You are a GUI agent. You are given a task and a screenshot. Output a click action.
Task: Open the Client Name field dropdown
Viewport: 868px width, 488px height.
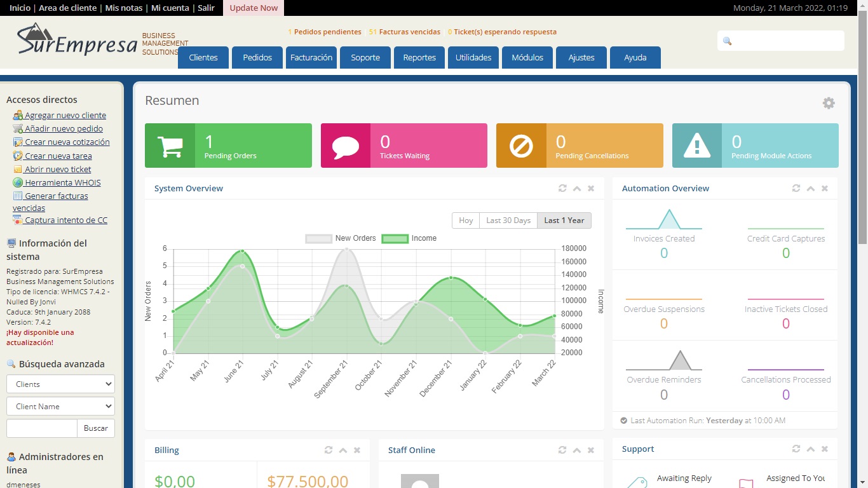coord(60,406)
